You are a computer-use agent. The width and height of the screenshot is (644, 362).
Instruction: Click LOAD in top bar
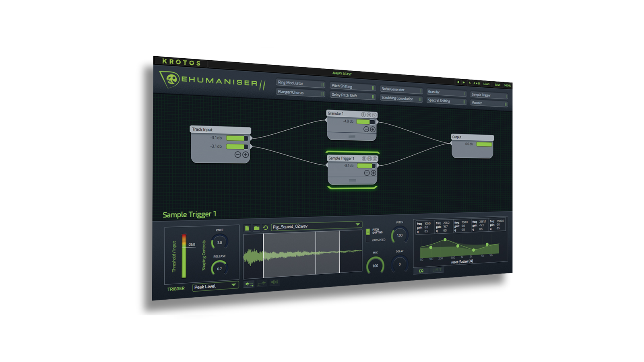tap(487, 84)
